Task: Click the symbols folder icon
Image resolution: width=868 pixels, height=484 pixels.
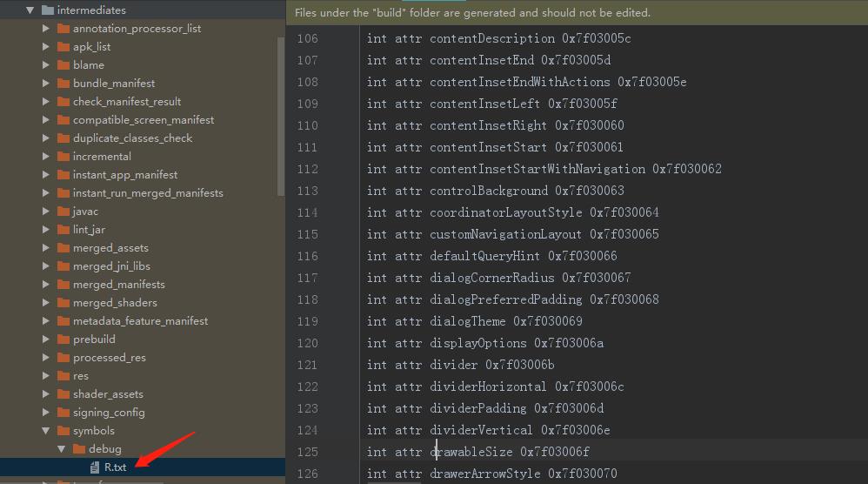Action: [63, 430]
